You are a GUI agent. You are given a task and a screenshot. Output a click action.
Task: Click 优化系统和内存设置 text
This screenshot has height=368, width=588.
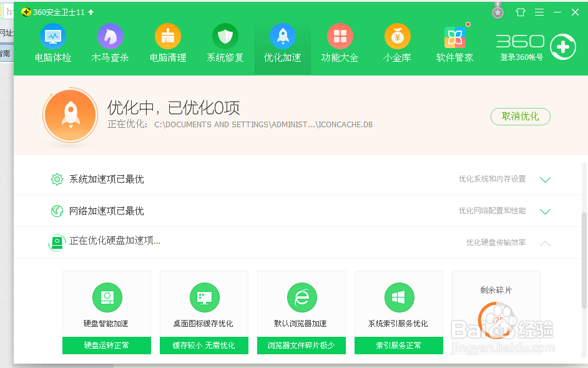(x=492, y=179)
